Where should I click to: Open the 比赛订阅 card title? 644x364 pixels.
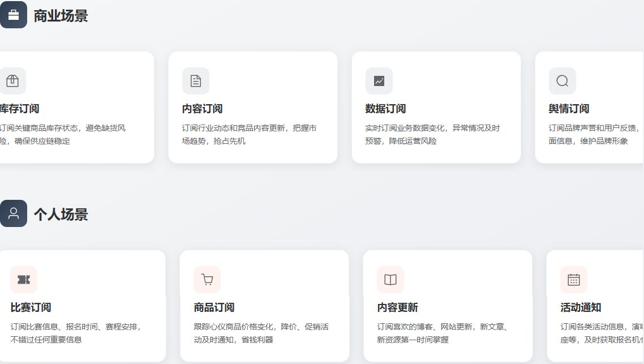pyautogui.click(x=31, y=307)
